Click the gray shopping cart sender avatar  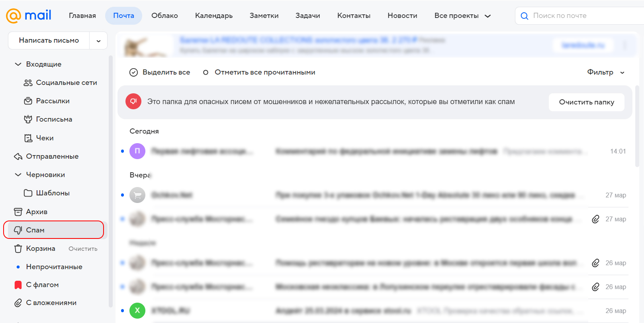[137, 195]
